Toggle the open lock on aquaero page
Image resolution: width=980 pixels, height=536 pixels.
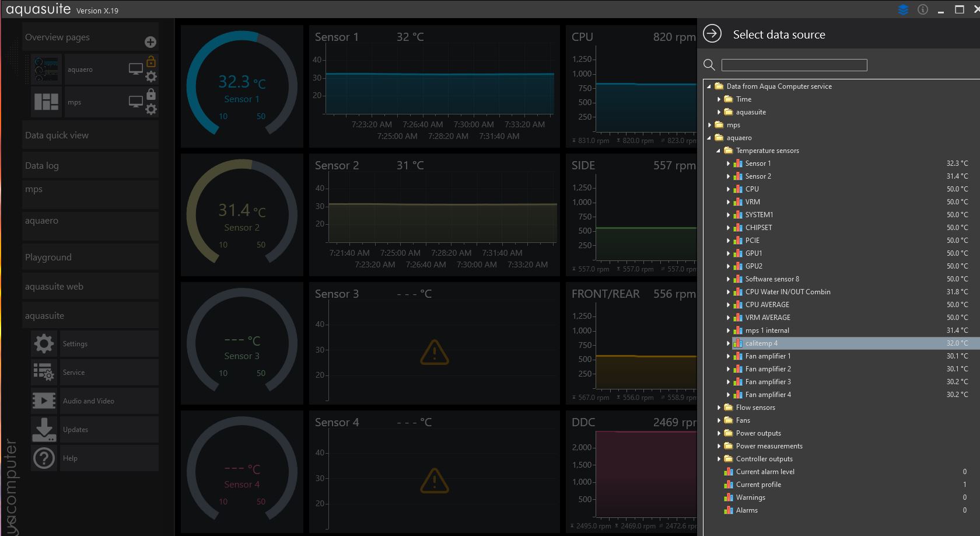(x=151, y=61)
